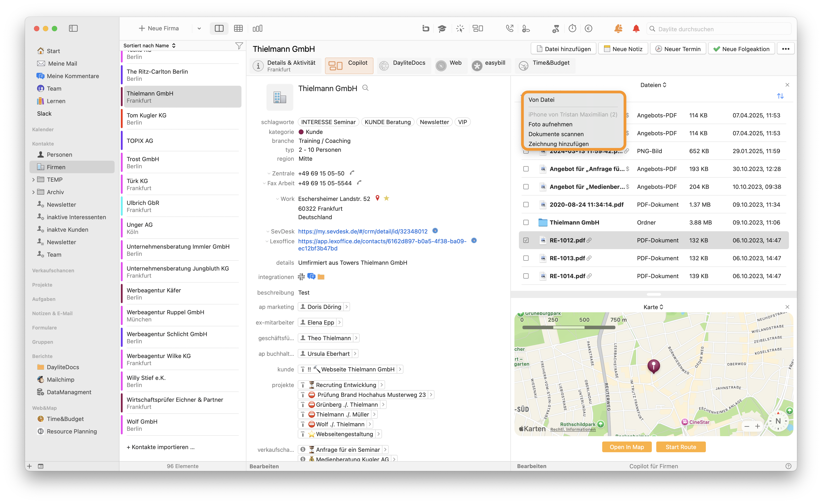
Task: Open the red notification bell
Action: click(x=636, y=29)
